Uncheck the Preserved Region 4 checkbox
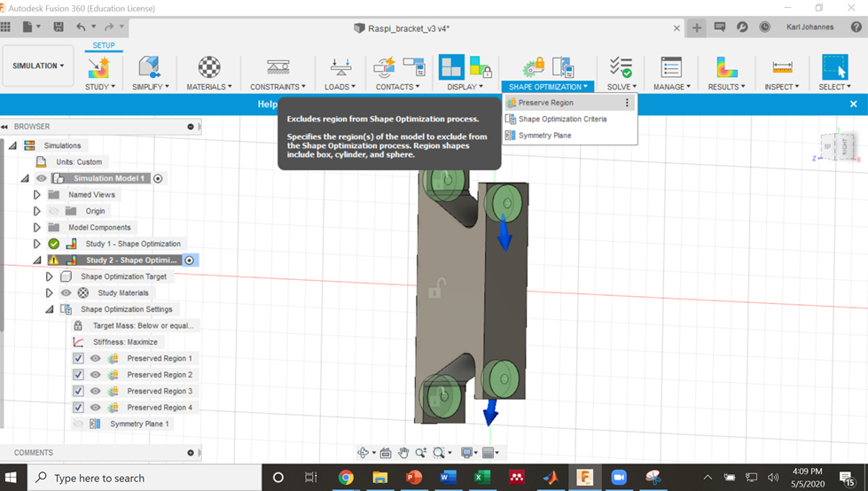The image size is (868, 491). [78, 408]
